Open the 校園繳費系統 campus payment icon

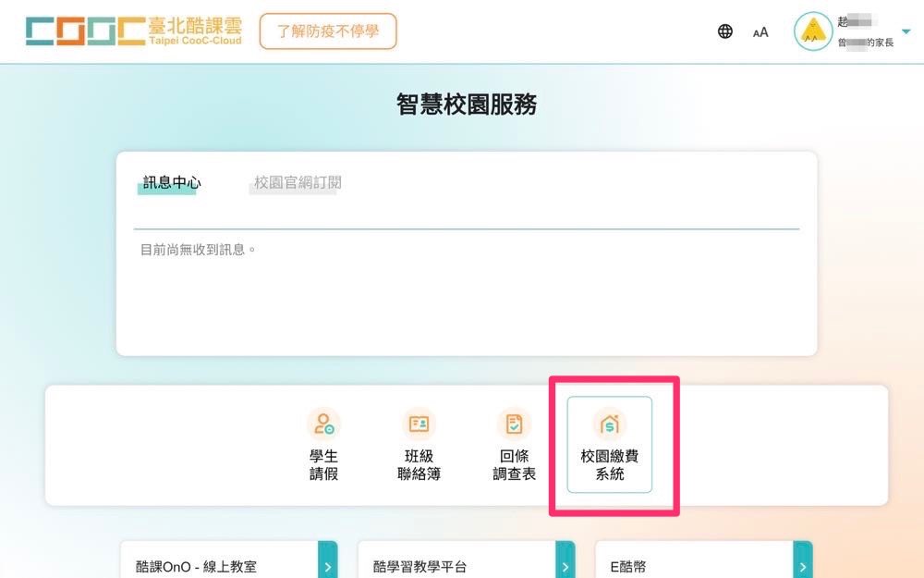pos(609,424)
